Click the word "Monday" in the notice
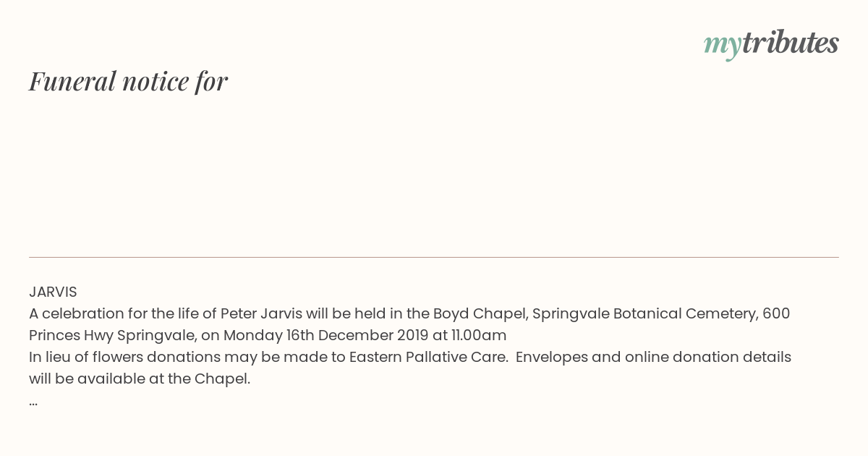The image size is (868, 456). (x=252, y=336)
